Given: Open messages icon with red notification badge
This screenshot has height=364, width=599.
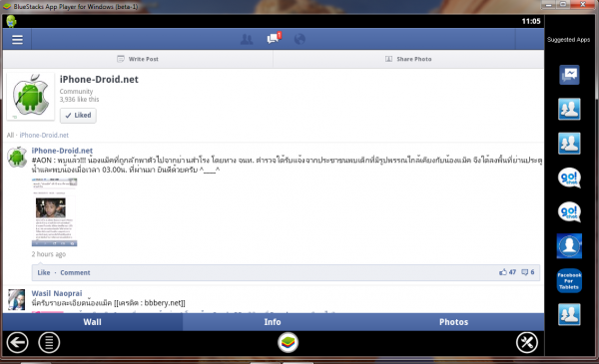Looking at the screenshot, I should pos(274,38).
